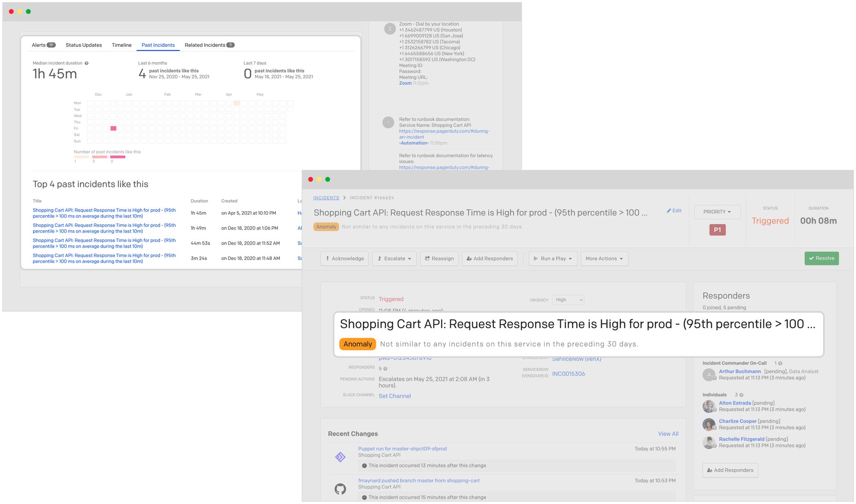
Task: Open fmaynard pushed branch master change
Action: (x=419, y=481)
